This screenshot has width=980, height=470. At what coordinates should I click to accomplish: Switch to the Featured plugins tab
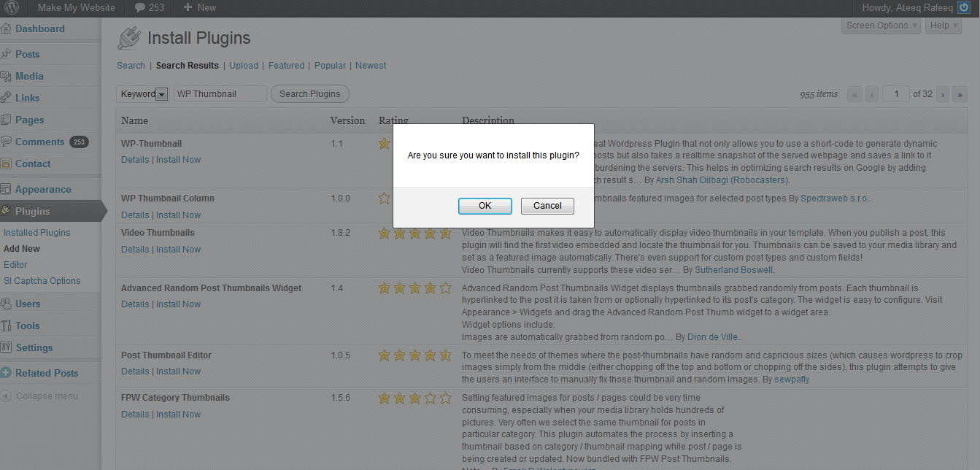[286, 66]
